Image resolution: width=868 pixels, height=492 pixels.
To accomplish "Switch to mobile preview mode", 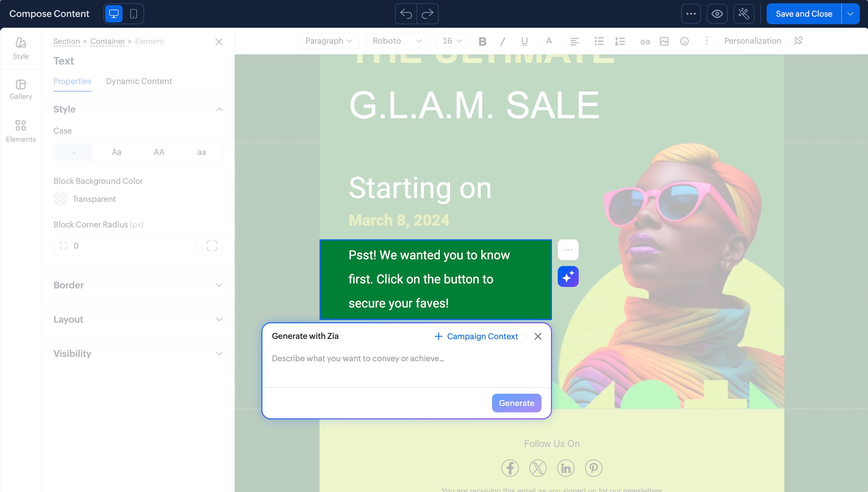I will (x=134, y=14).
